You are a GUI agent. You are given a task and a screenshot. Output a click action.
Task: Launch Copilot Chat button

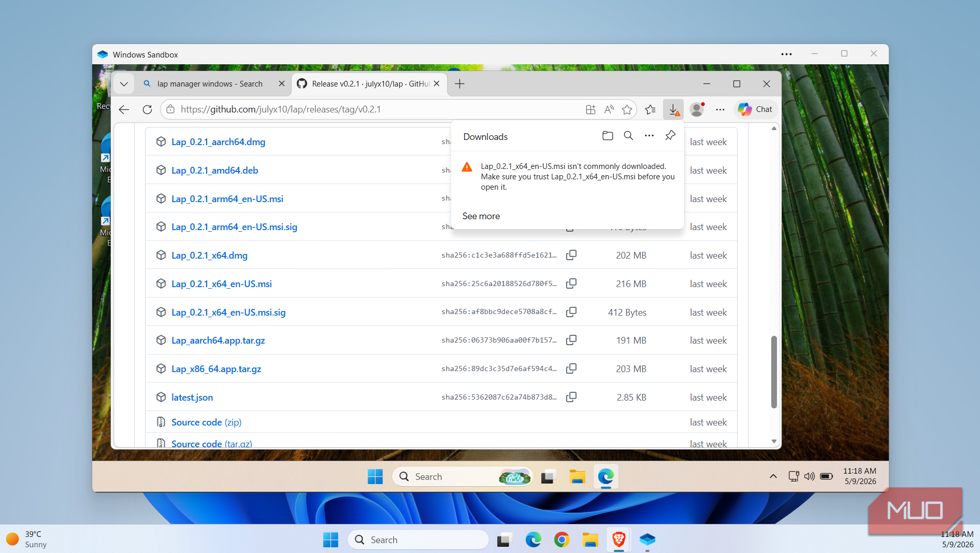click(755, 109)
